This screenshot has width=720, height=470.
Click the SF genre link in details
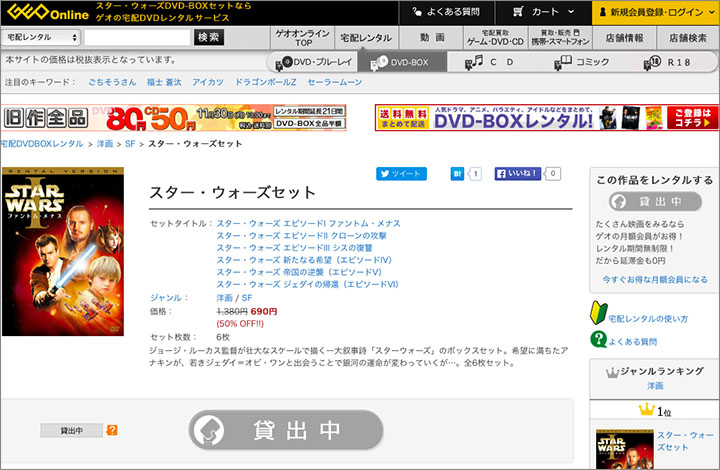pos(247,298)
